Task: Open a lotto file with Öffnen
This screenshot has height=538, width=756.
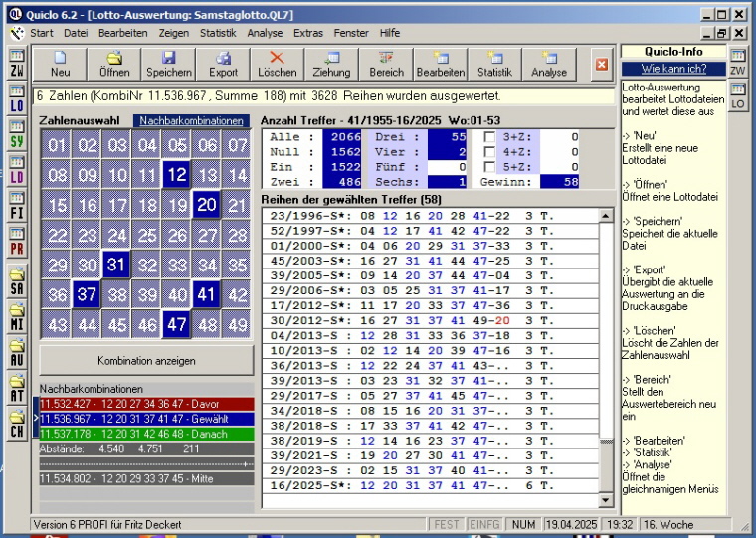Action: point(114,64)
